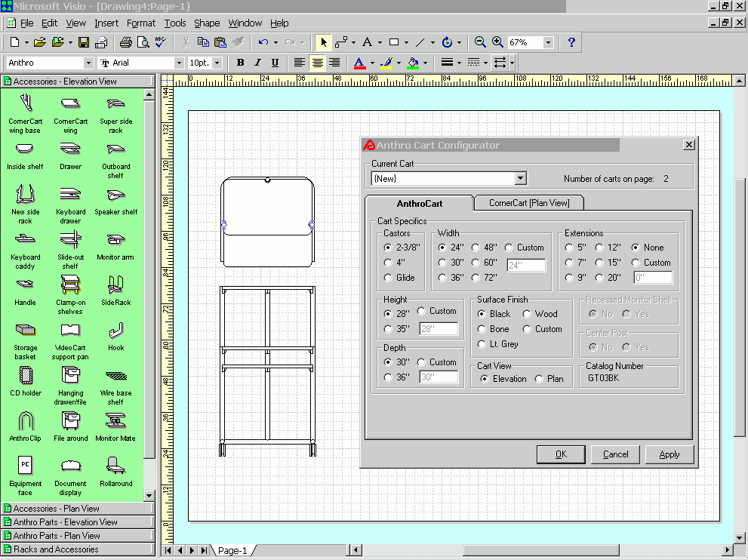Click the Print icon in the toolbar

(x=126, y=43)
